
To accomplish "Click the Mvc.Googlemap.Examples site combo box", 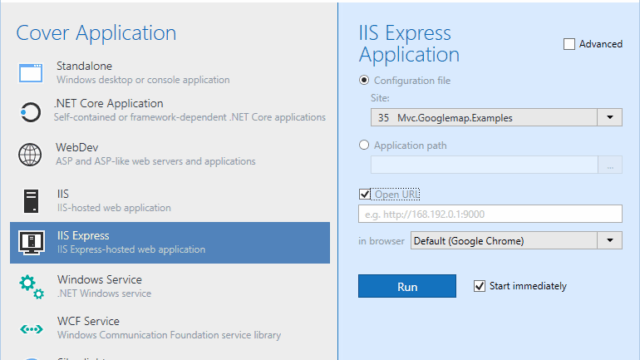I will click(x=496, y=118).
